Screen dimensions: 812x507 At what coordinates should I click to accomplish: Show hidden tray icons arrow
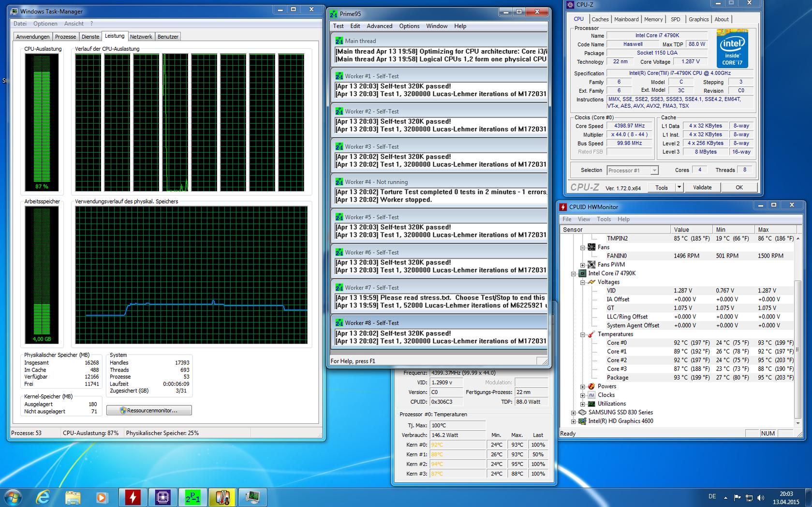725,497
